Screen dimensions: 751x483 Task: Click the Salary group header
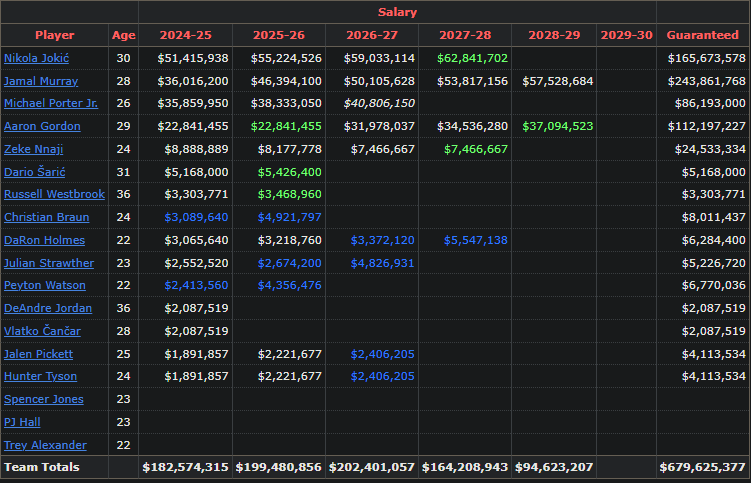coord(398,12)
